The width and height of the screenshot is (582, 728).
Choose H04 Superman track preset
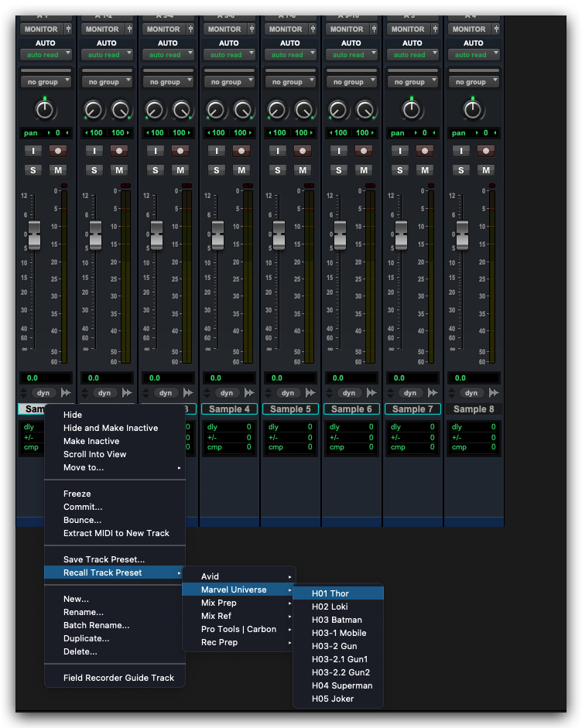[x=341, y=685]
